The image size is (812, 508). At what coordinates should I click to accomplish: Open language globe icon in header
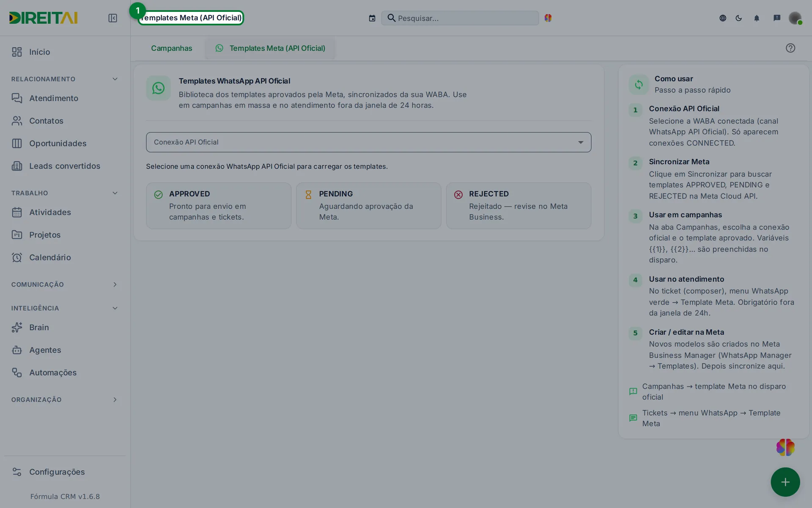tap(723, 18)
